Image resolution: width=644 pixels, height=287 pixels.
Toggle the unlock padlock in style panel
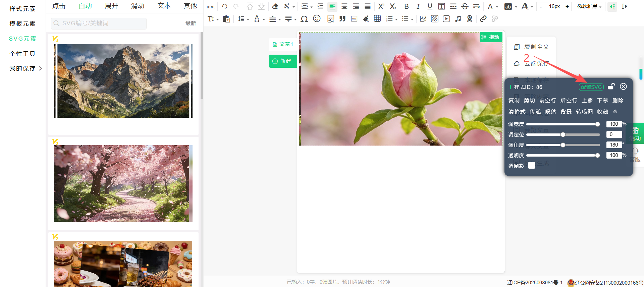tap(611, 87)
